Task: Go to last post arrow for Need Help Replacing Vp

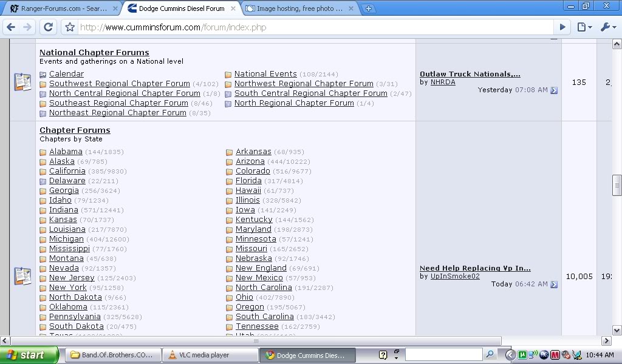Action: pos(554,285)
